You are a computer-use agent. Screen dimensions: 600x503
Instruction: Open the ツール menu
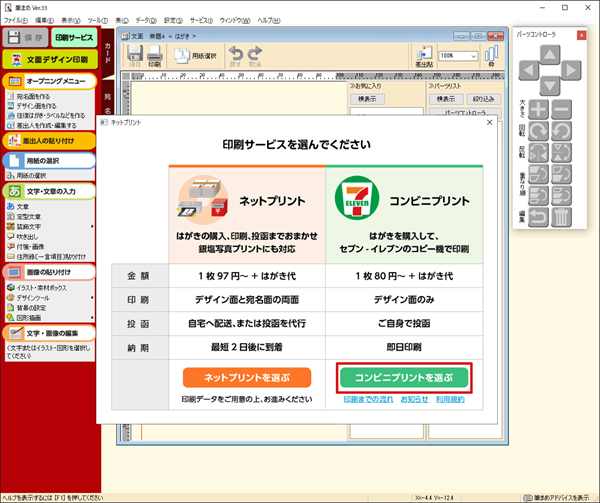[x=98, y=21]
